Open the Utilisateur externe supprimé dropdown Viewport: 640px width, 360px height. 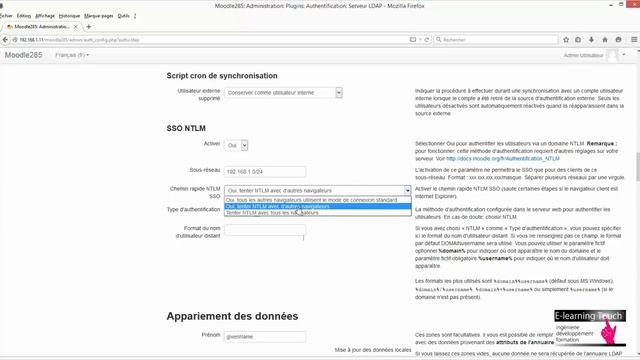pyautogui.click(x=283, y=93)
